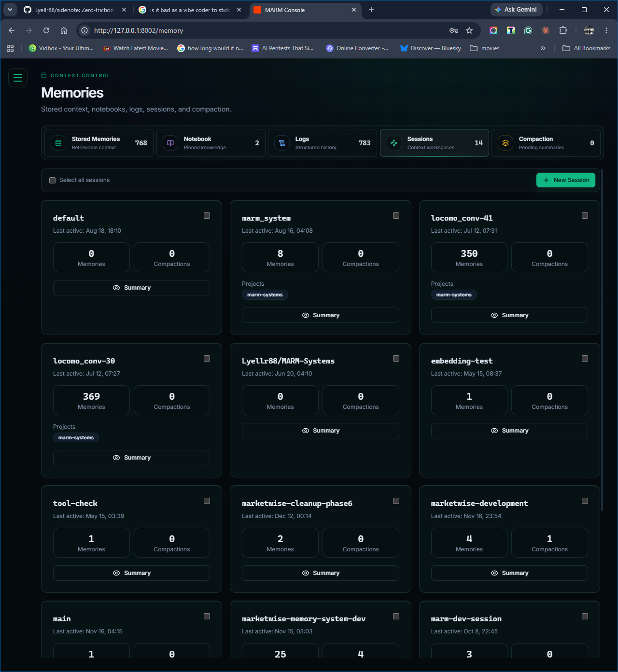The height and width of the screenshot is (672, 618).
Task: Select the tool-check session checkbox
Action: click(207, 501)
